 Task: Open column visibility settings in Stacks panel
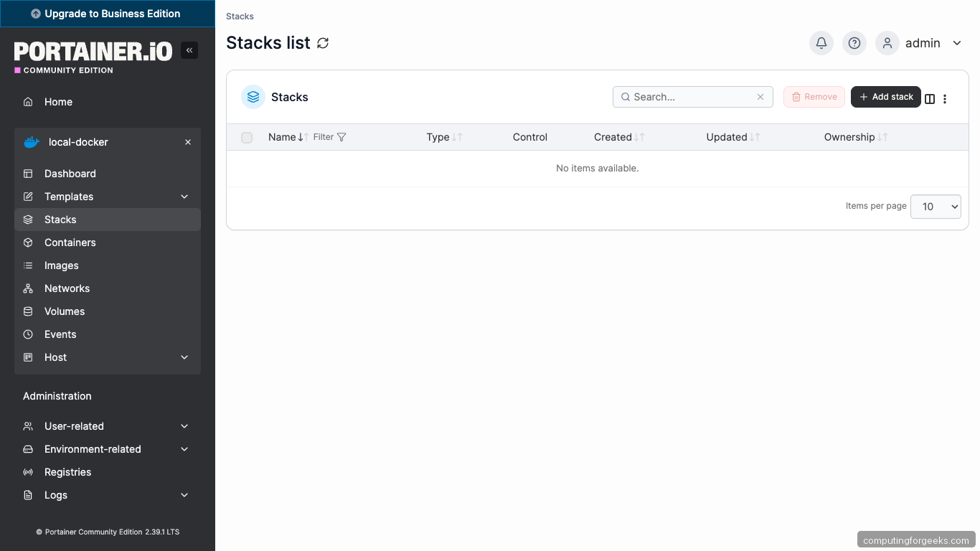(x=930, y=98)
